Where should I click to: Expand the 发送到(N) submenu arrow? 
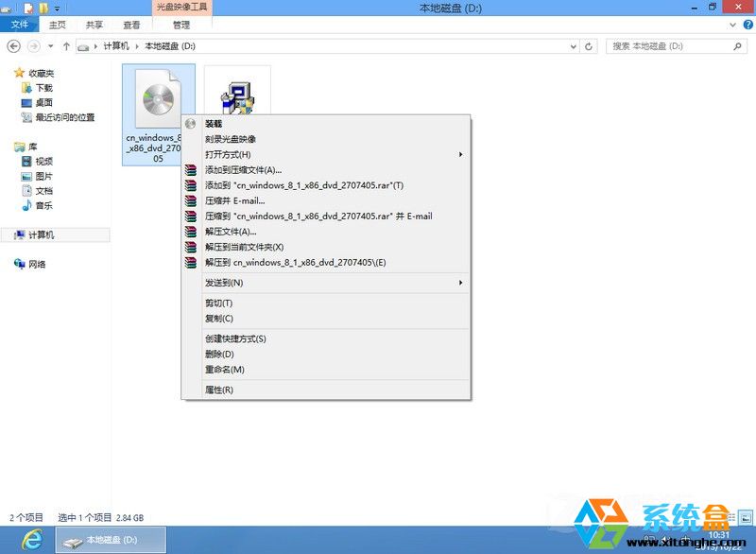461,283
